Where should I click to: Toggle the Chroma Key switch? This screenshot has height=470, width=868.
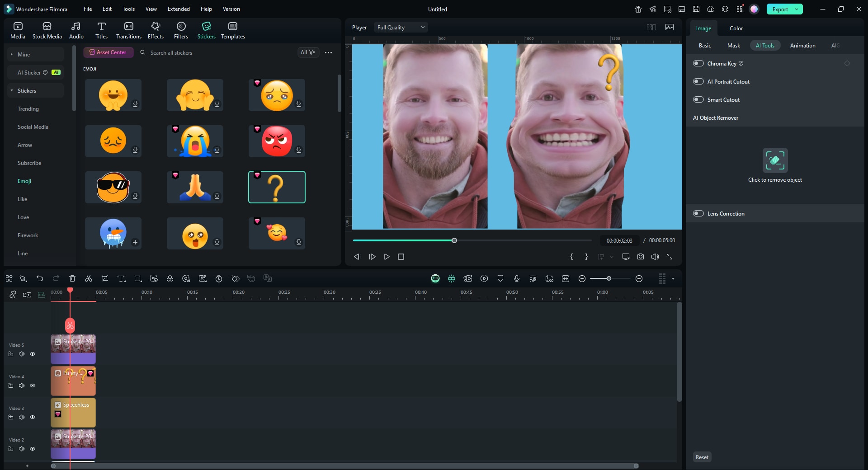698,63
